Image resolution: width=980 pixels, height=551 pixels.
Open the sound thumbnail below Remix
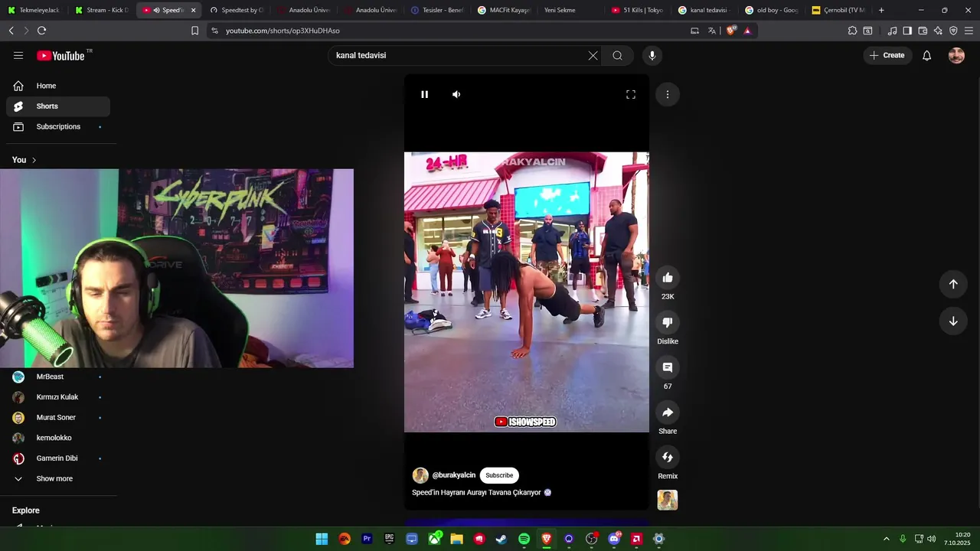point(668,500)
